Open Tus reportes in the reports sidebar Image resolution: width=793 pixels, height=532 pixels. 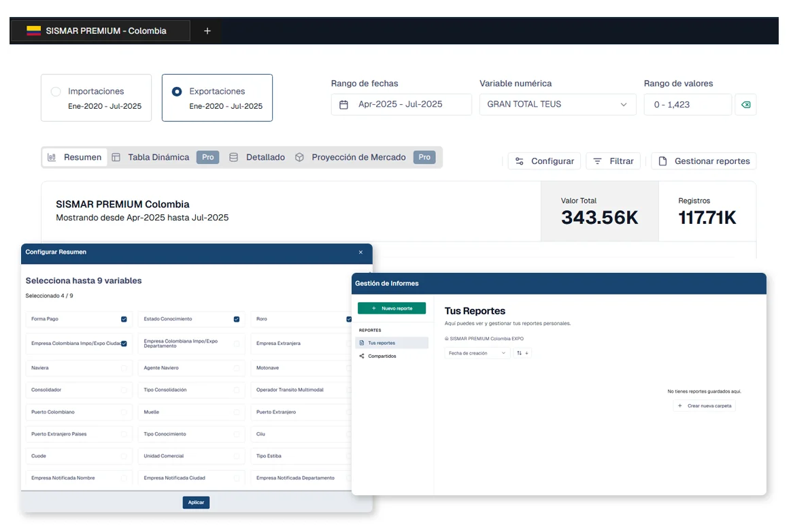[392, 343]
